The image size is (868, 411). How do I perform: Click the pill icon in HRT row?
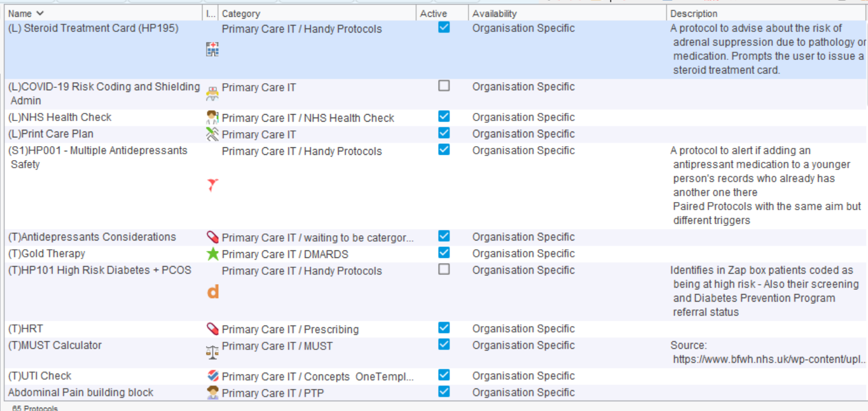tap(213, 329)
